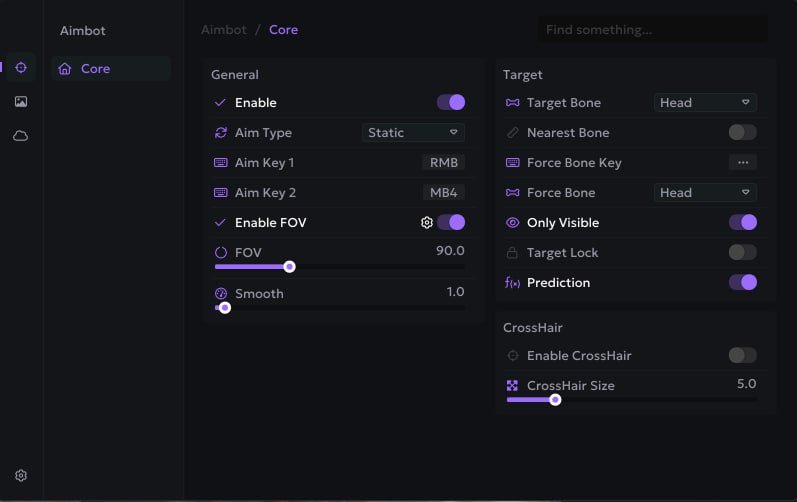797x502 pixels.
Task: Click the home icon next to Core
Action: click(x=65, y=69)
